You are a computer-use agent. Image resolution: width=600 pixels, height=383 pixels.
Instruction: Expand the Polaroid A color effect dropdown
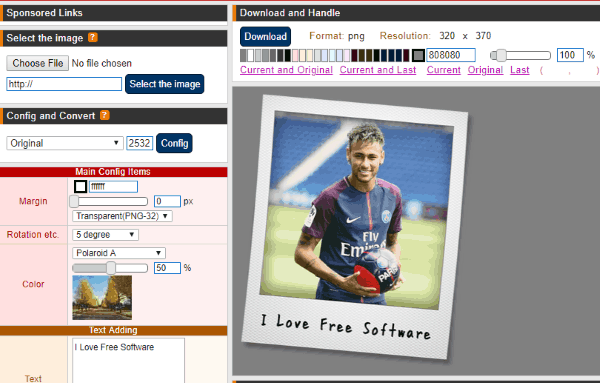pyautogui.click(x=119, y=253)
